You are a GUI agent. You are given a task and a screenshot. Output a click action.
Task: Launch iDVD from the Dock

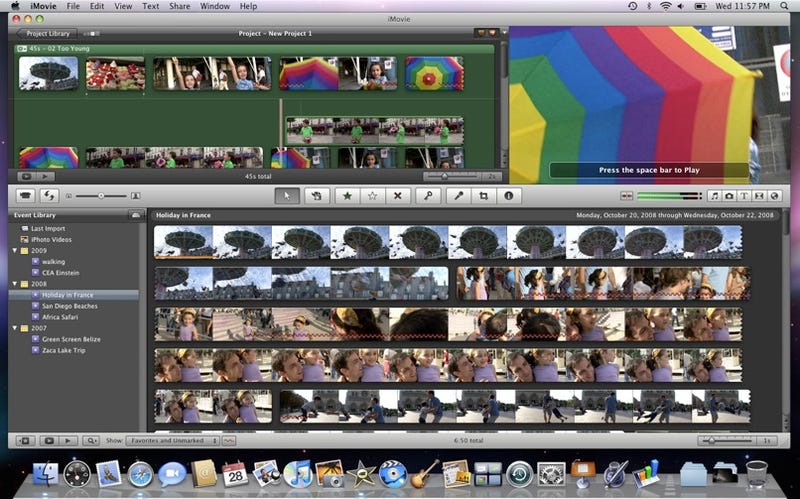393,474
